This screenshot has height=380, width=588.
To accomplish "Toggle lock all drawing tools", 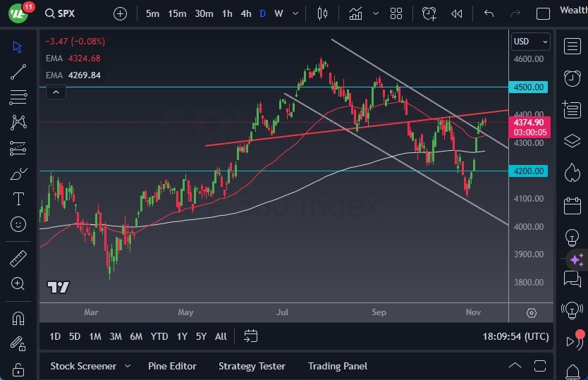I will (x=18, y=368).
